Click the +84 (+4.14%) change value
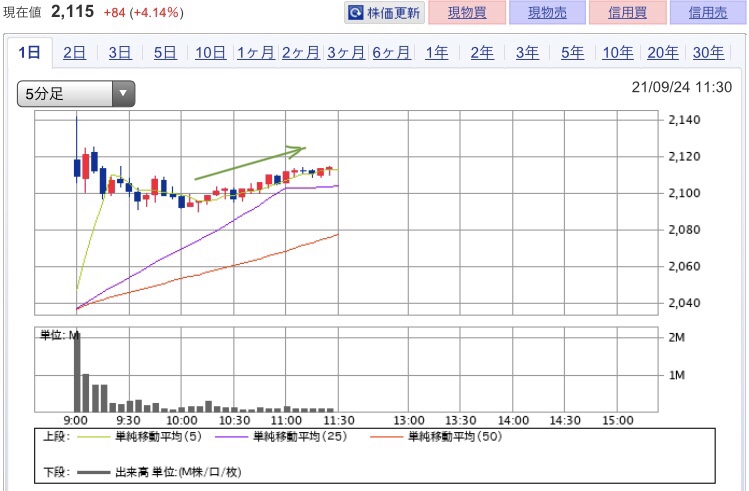 (x=143, y=12)
